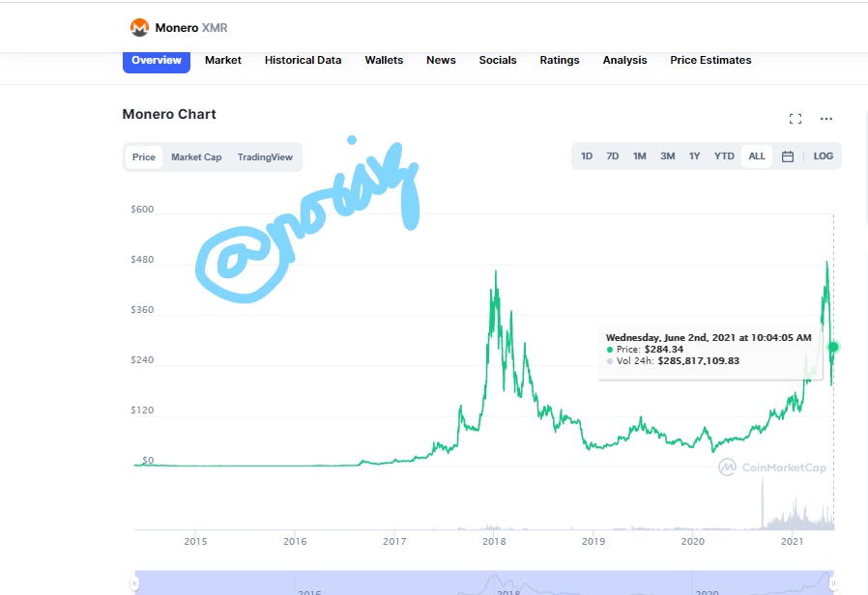This screenshot has height=595, width=868.
Task: Click the $480 axis label
Action: point(142,259)
